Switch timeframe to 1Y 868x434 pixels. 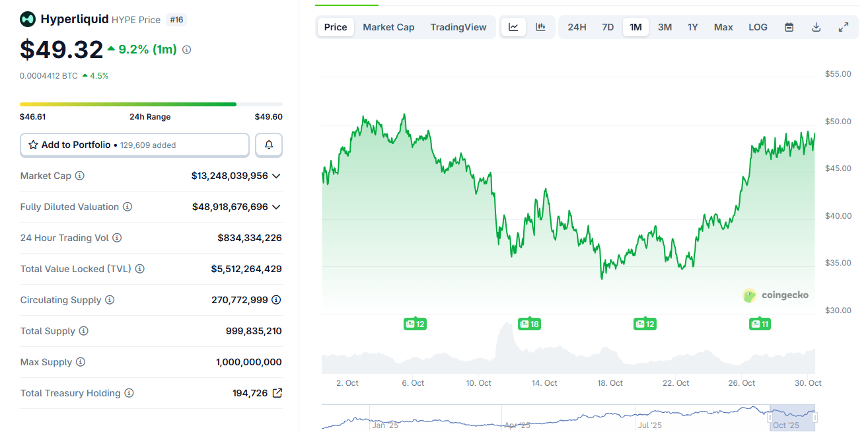tap(693, 27)
